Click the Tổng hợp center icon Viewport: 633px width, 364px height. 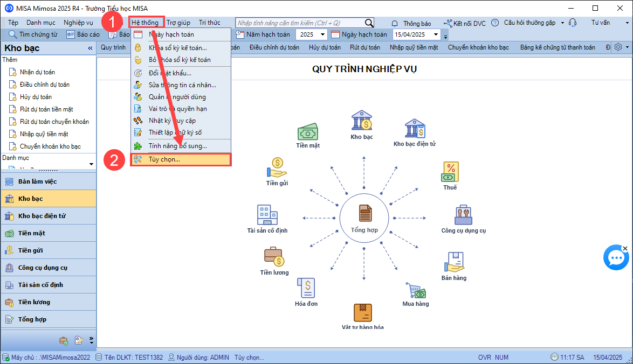click(364, 214)
